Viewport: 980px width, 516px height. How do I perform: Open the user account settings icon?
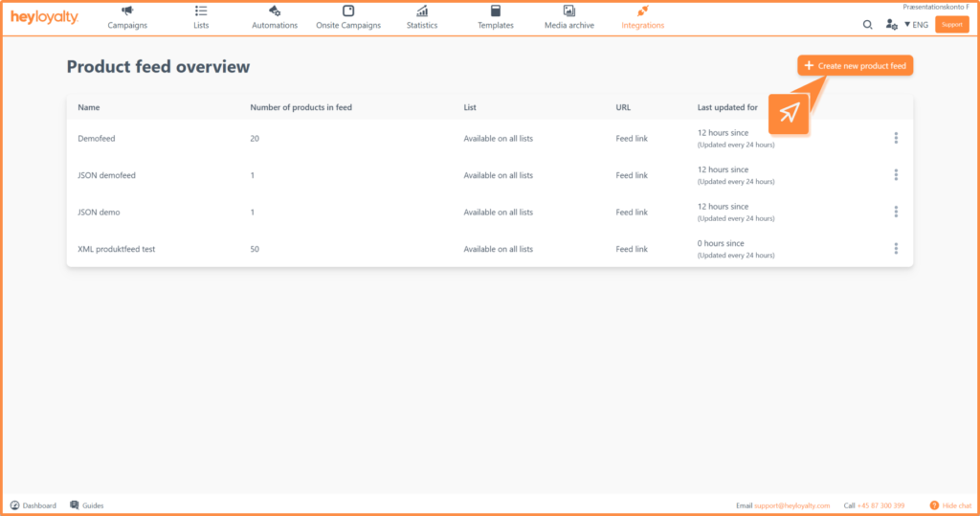pos(891,25)
